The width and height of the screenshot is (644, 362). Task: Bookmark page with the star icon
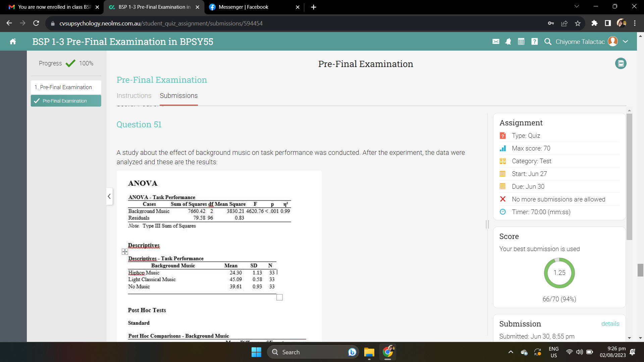(578, 23)
